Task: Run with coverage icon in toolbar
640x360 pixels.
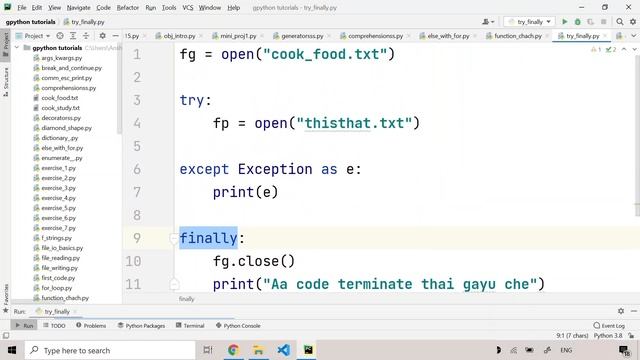Action: click(x=591, y=22)
